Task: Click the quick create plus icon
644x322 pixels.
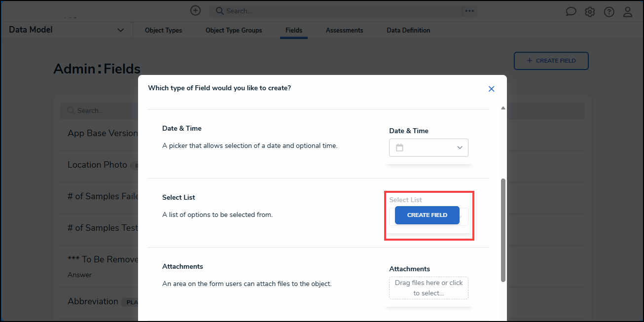Action: click(x=195, y=10)
